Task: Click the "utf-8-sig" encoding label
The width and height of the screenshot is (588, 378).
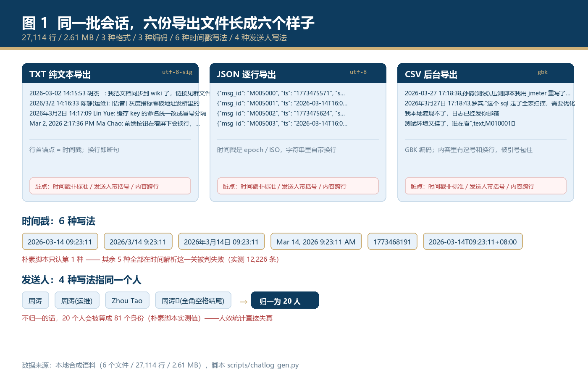Action: 177,72
